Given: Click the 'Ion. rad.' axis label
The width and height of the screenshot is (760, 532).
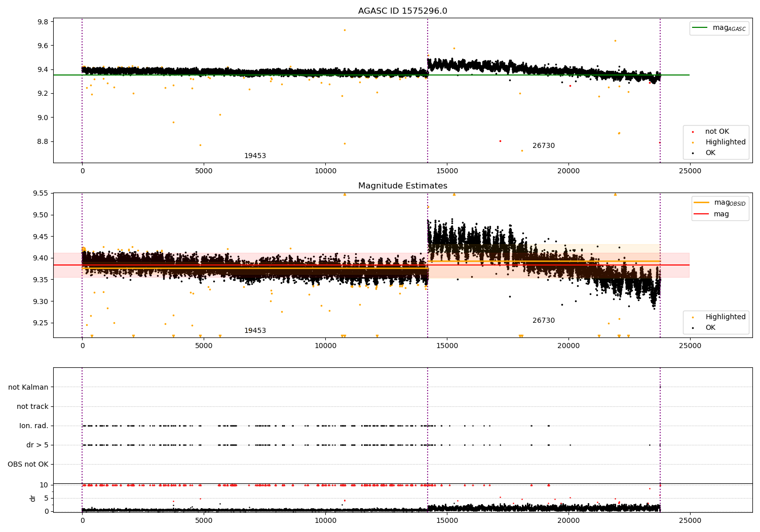Looking at the screenshot, I should [x=34, y=426].
